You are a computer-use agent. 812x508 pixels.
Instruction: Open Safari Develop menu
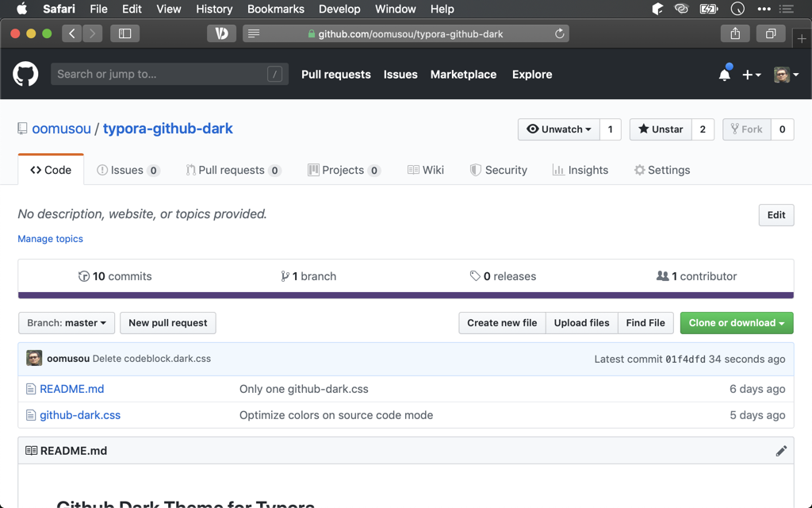tap(339, 9)
